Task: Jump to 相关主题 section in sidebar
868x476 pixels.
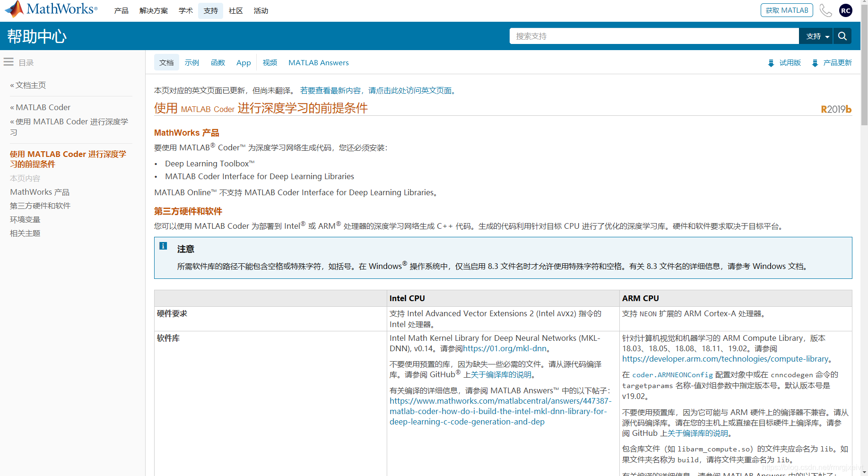Action: click(25, 233)
